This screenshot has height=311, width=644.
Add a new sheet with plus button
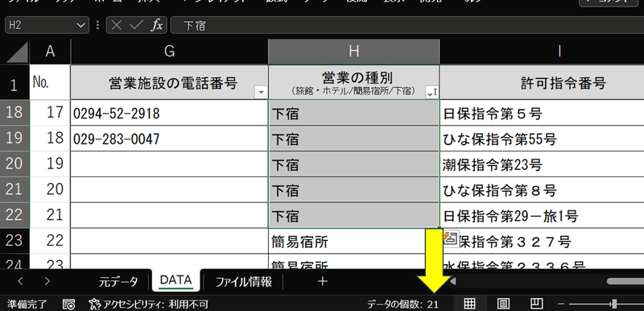point(323,281)
